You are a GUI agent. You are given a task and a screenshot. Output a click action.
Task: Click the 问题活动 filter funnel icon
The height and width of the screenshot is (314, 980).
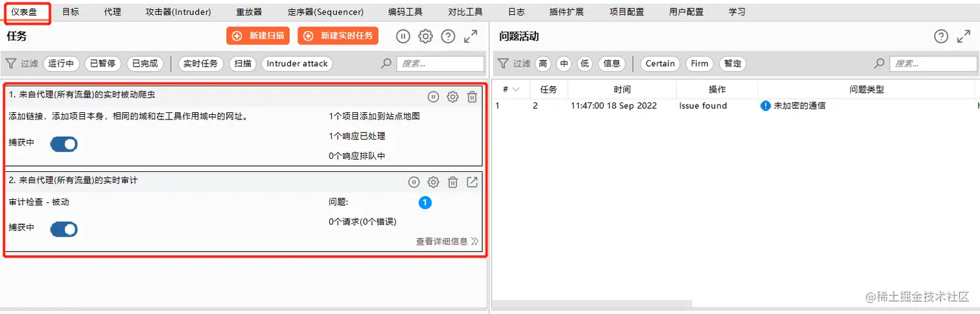tap(504, 64)
